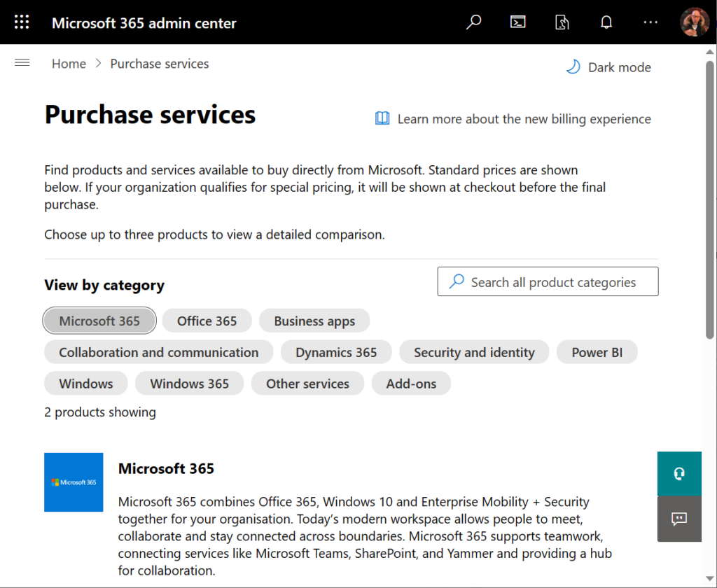Click the 'Choose up to three products' sentence
Image resolution: width=717 pixels, height=588 pixels.
click(214, 234)
